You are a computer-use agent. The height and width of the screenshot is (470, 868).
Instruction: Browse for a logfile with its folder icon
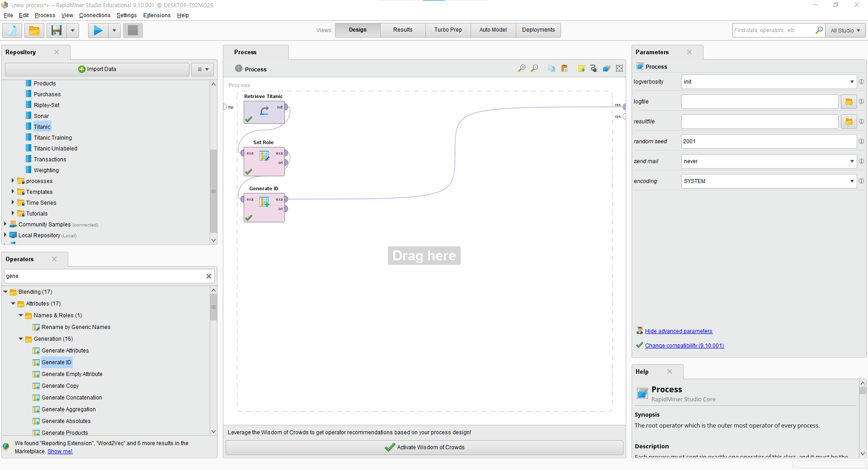pyautogui.click(x=849, y=102)
